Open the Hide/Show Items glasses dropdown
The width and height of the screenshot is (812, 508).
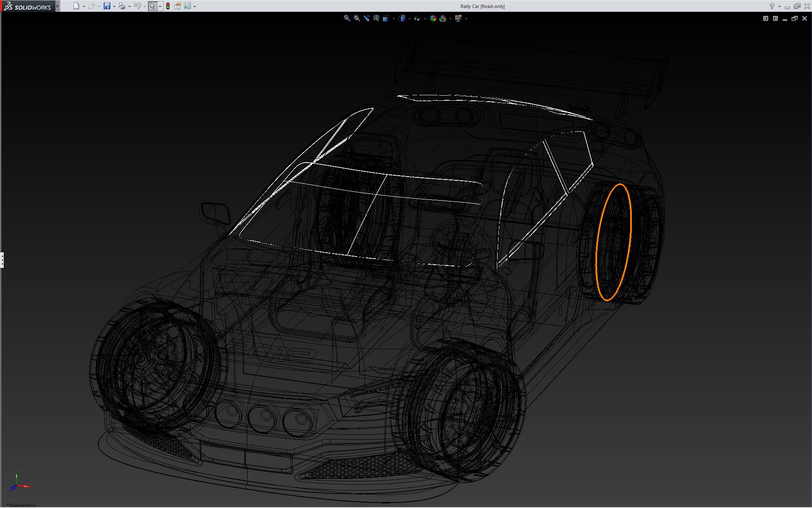point(417,18)
